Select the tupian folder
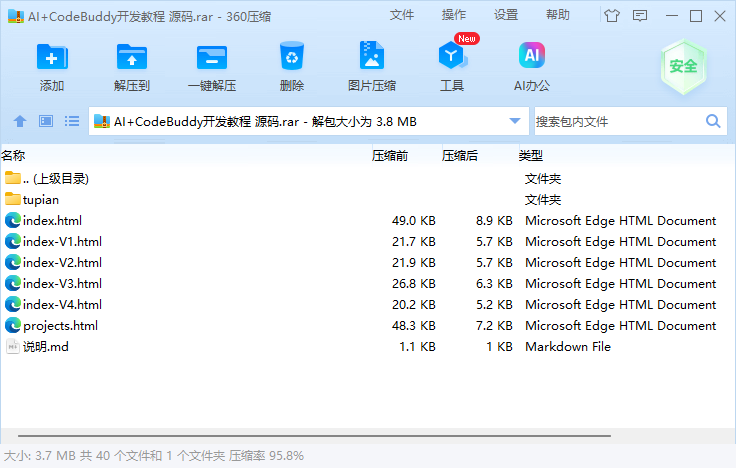This screenshot has height=468, width=736. [x=41, y=199]
